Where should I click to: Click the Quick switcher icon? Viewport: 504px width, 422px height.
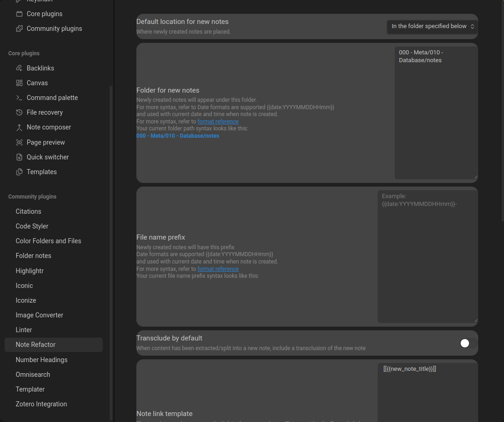coord(19,157)
